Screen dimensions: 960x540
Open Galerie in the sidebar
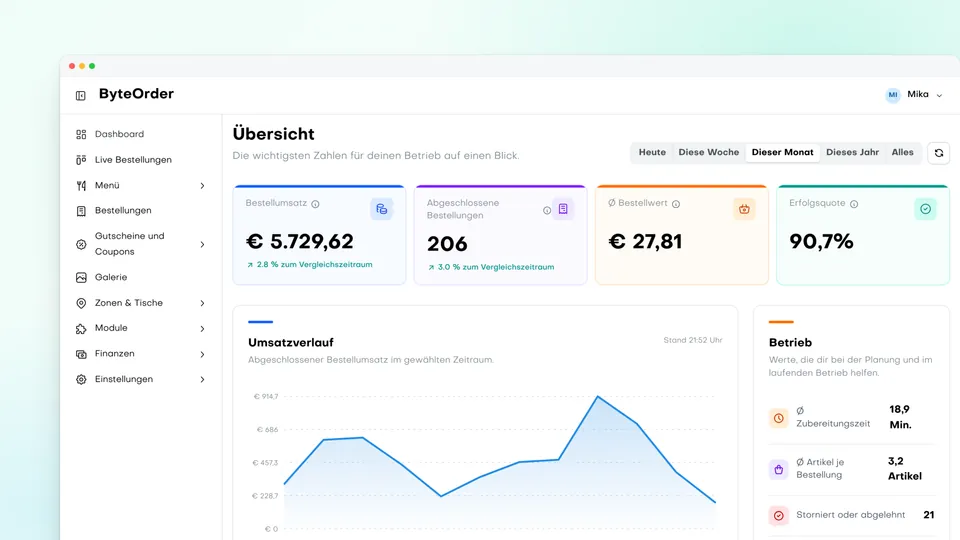tap(111, 277)
